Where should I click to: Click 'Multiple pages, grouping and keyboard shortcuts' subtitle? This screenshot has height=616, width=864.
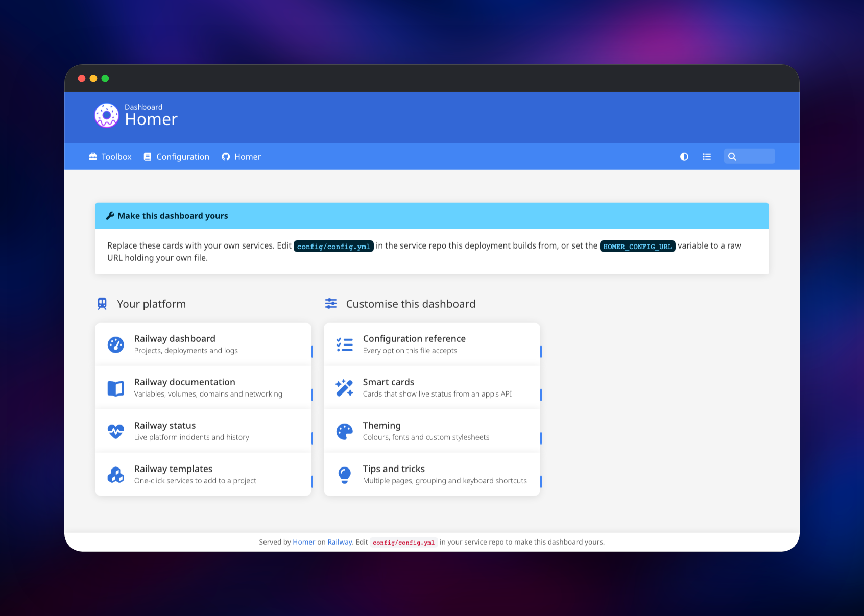click(445, 481)
